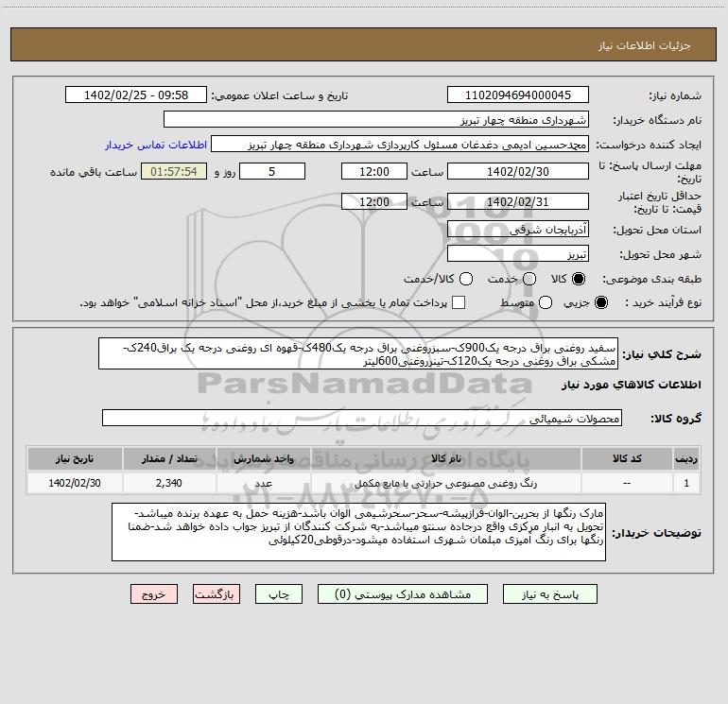
Task: Click the price validity date 1402/02/31 field
Action: (x=518, y=201)
